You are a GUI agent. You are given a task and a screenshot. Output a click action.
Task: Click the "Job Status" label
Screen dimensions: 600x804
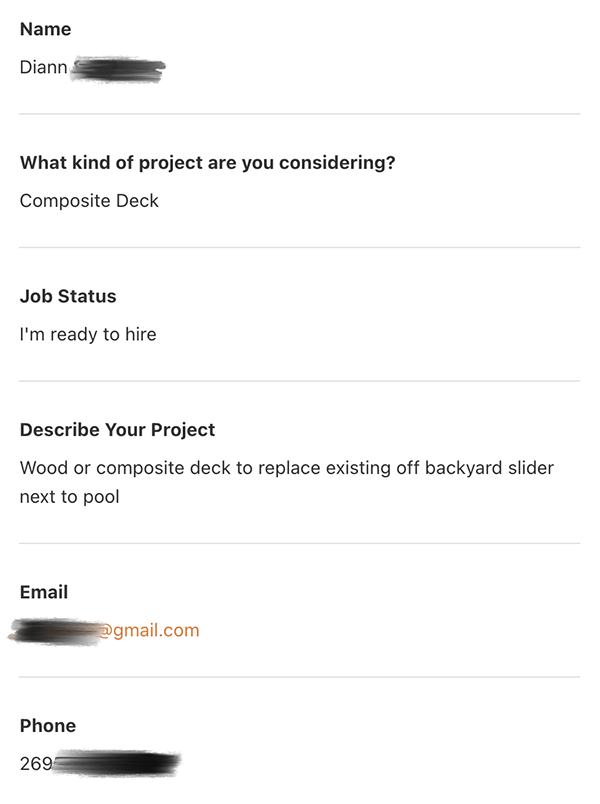pyautogui.click(x=68, y=296)
